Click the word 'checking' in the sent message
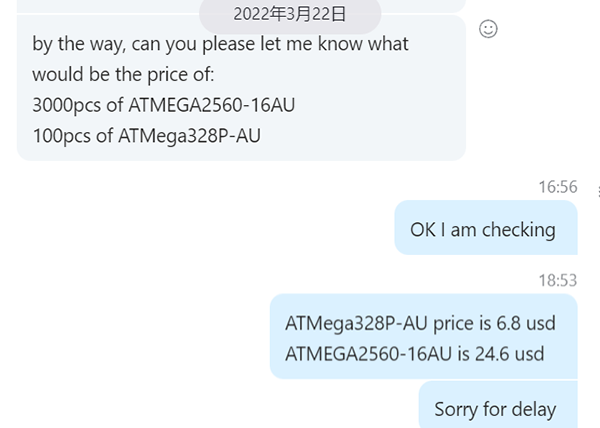600x428 pixels. [x=518, y=230]
